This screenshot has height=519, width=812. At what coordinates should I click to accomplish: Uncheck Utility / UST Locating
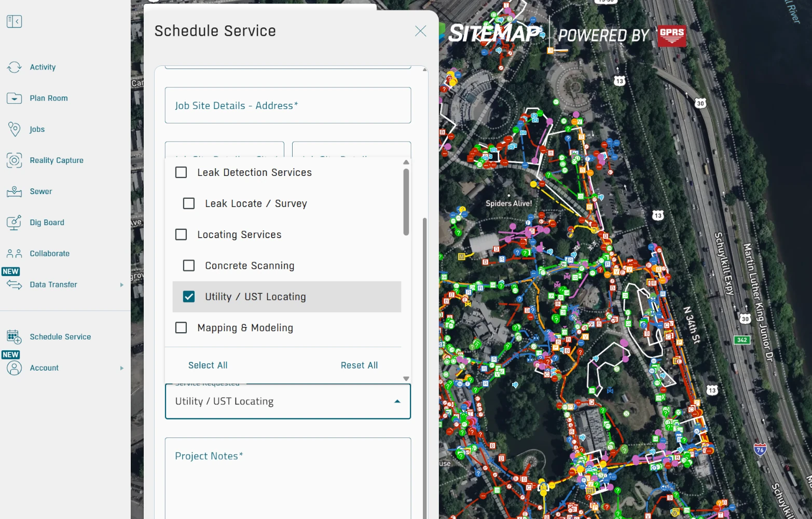[189, 296]
